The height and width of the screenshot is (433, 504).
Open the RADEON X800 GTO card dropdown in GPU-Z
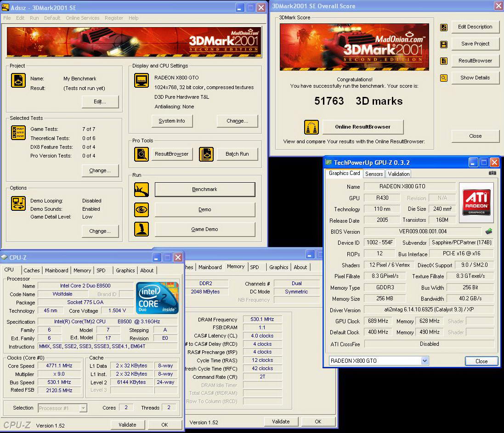pos(425,361)
